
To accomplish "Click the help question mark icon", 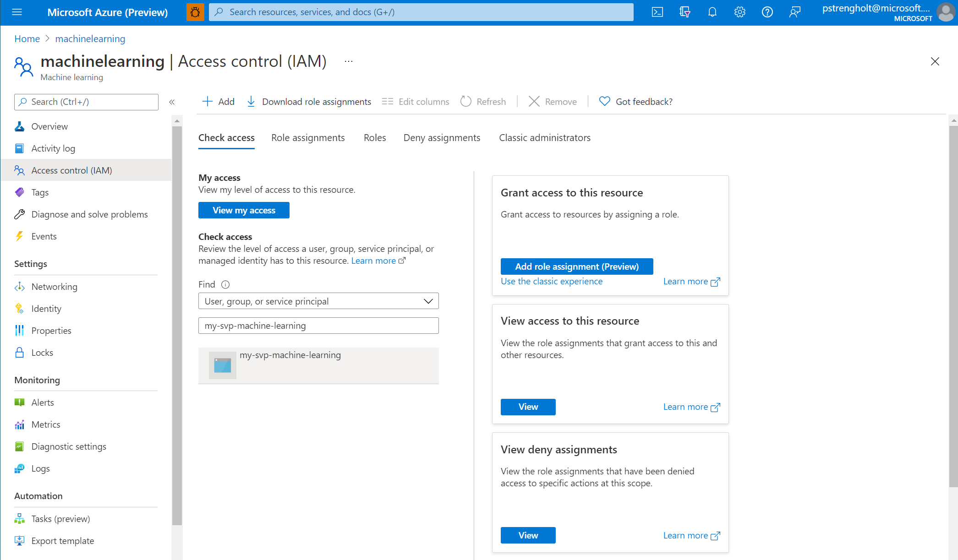I will tap(767, 12).
